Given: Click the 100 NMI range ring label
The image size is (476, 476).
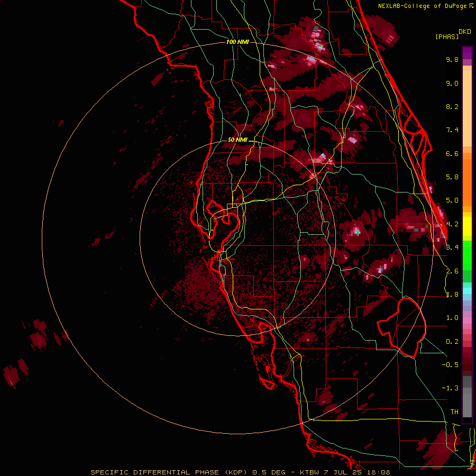Looking at the screenshot, I should click(x=237, y=42).
